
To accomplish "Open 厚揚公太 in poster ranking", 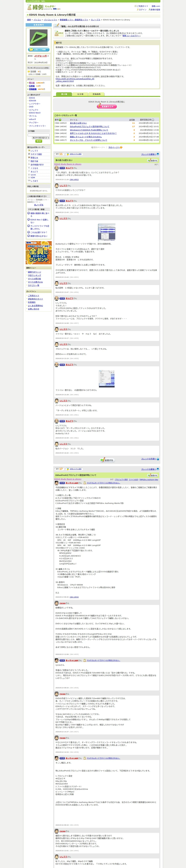I will coord(34,158).
